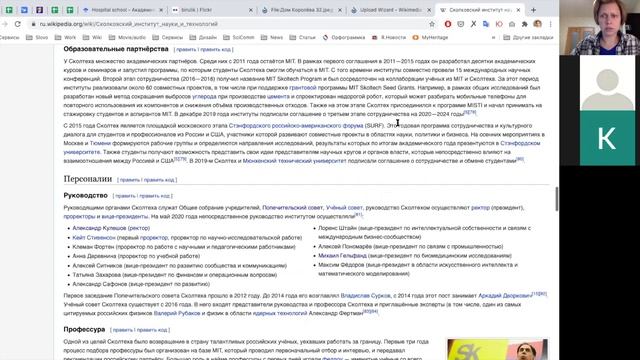Open the Тюмени link
Screen dimensions: 640x360
click(x=100, y=143)
